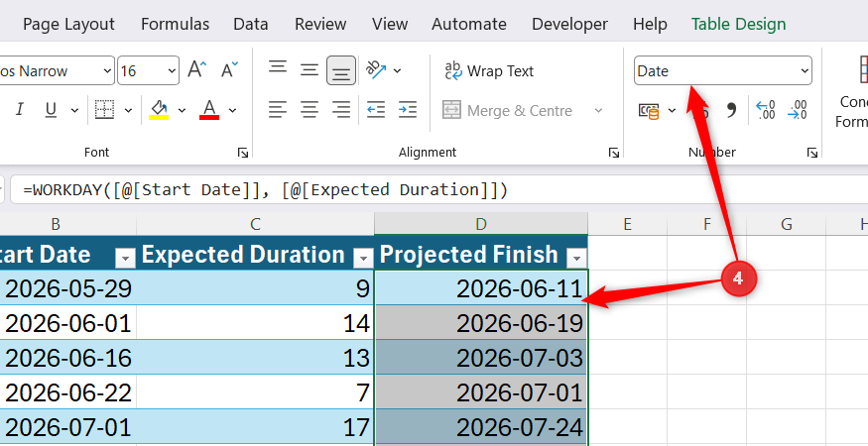This screenshot has height=446, width=868.
Task: Select column E header
Action: [x=627, y=224]
